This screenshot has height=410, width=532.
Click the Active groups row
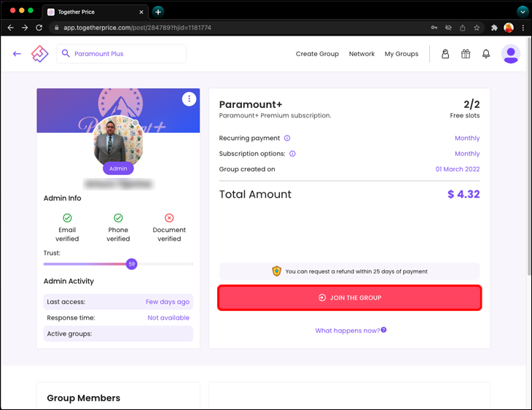tap(118, 333)
